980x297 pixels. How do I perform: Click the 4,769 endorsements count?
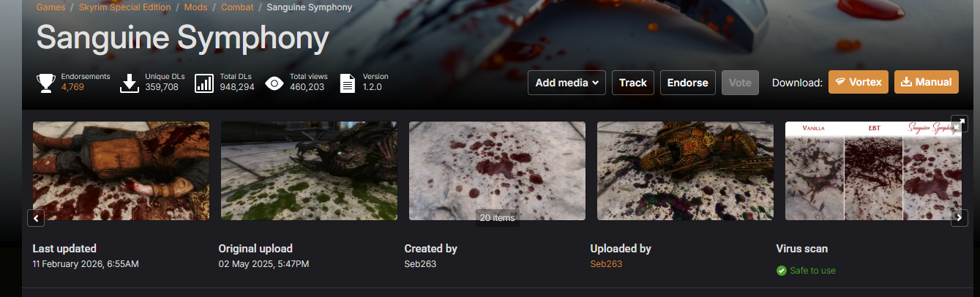72,87
